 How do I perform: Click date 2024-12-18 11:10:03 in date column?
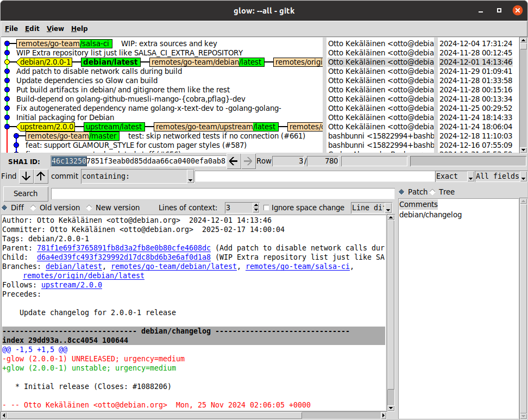tap(476, 136)
